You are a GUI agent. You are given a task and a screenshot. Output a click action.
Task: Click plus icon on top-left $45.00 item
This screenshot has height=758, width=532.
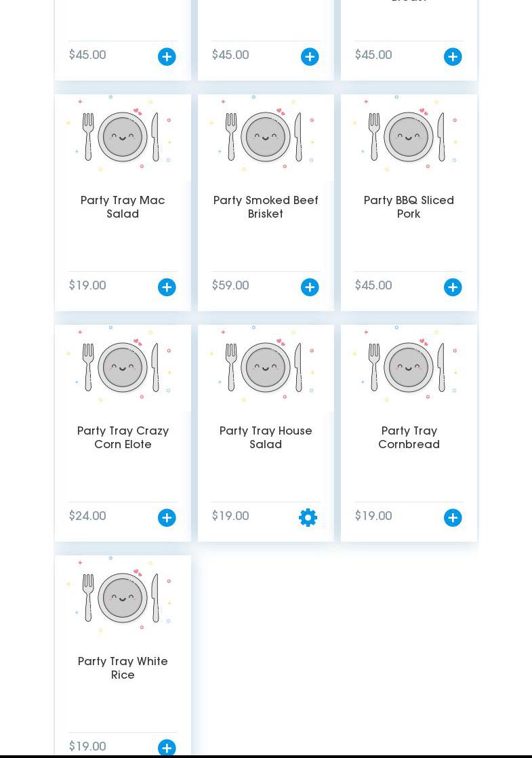[167, 57]
